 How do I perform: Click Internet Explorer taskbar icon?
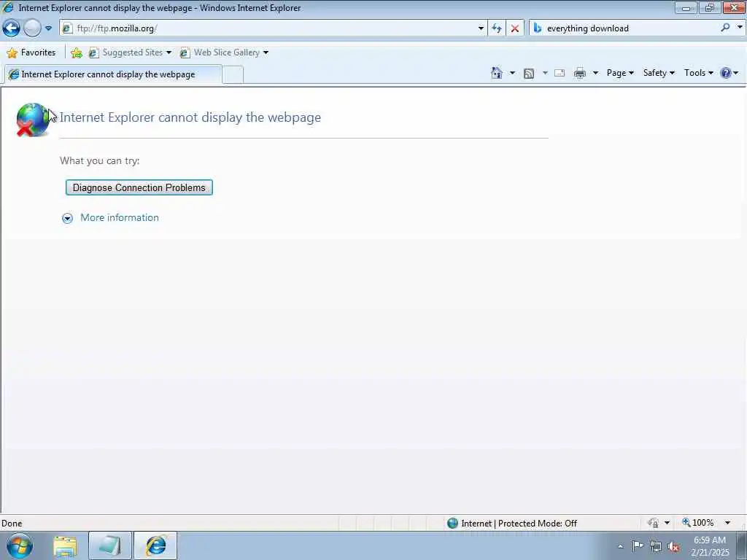click(x=155, y=546)
